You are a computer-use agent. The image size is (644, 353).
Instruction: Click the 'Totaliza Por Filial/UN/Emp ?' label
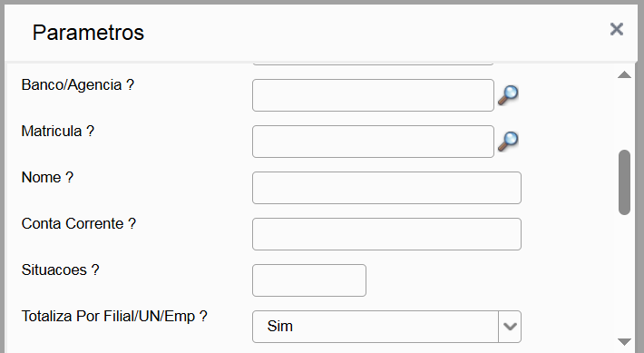pyautogui.click(x=114, y=317)
